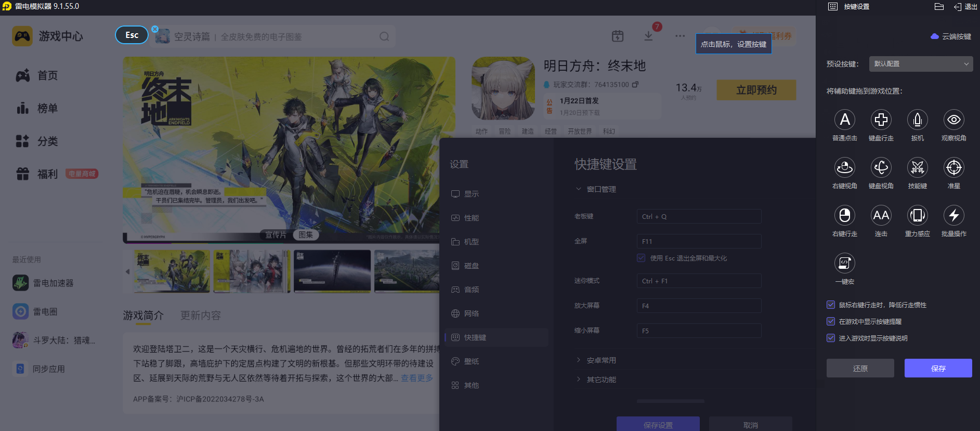Select the 技能键 skill key icon
This screenshot has height=431, width=980.
(918, 168)
